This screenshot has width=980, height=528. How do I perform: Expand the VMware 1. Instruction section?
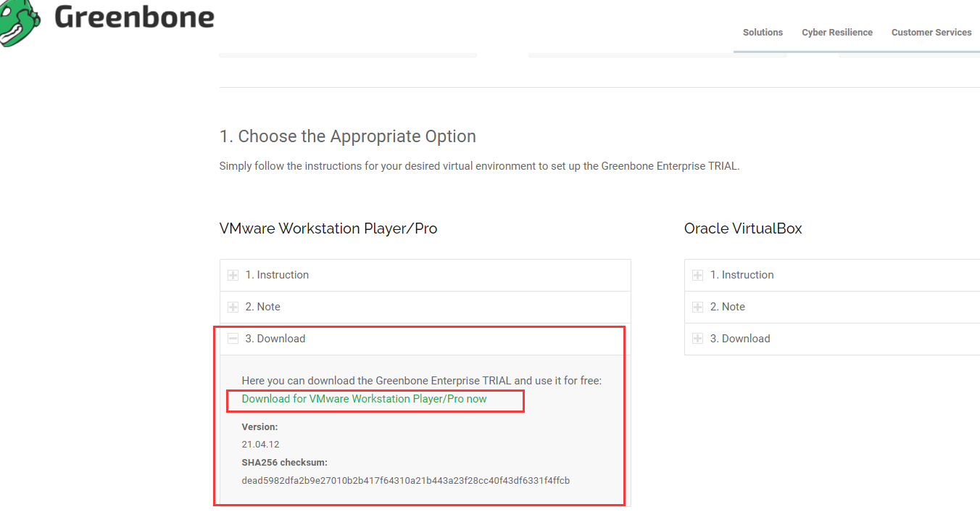pos(425,275)
